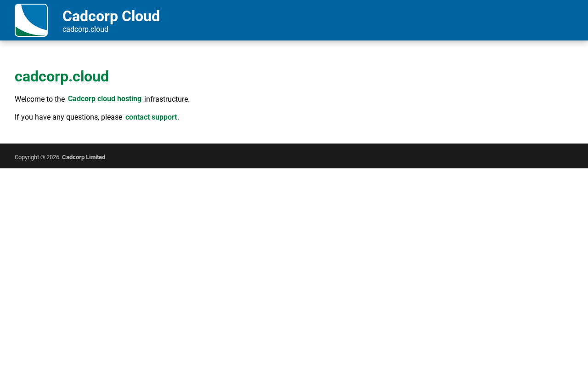This screenshot has width=588, height=368.
Task: Click the Copyright © 2026 footer text
Action: tap(37, 157)
